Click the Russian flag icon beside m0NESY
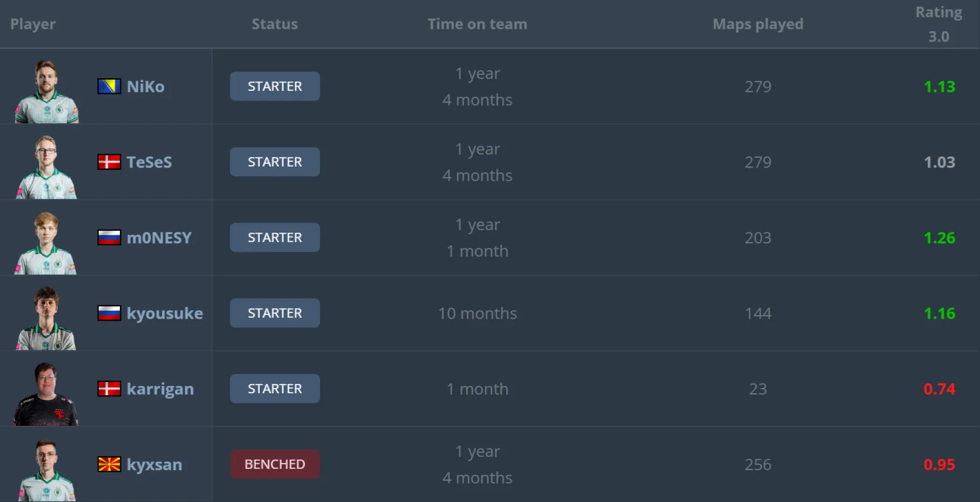Viewport: 980px width, 502px height. click(109, 237)
